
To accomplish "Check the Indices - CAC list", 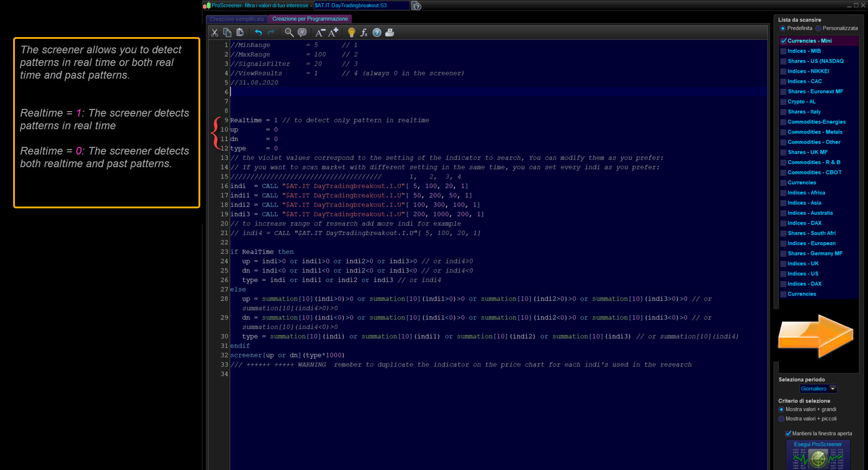I will tap(783, 81).
